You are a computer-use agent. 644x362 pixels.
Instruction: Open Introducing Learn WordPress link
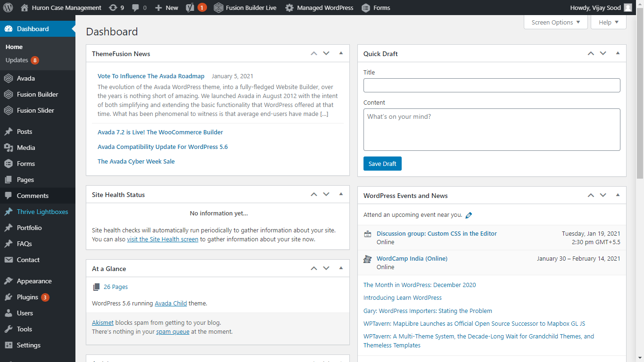click(x=403, y=298)
